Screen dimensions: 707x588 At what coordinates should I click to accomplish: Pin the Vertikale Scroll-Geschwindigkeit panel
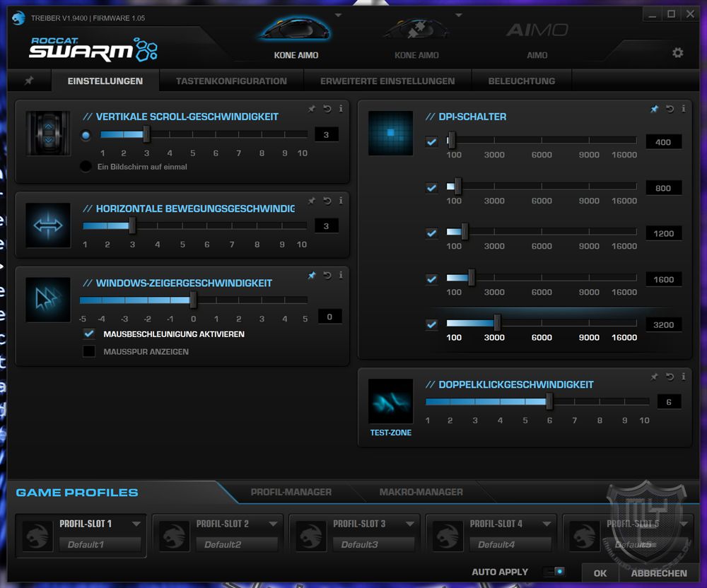[312, 109]
